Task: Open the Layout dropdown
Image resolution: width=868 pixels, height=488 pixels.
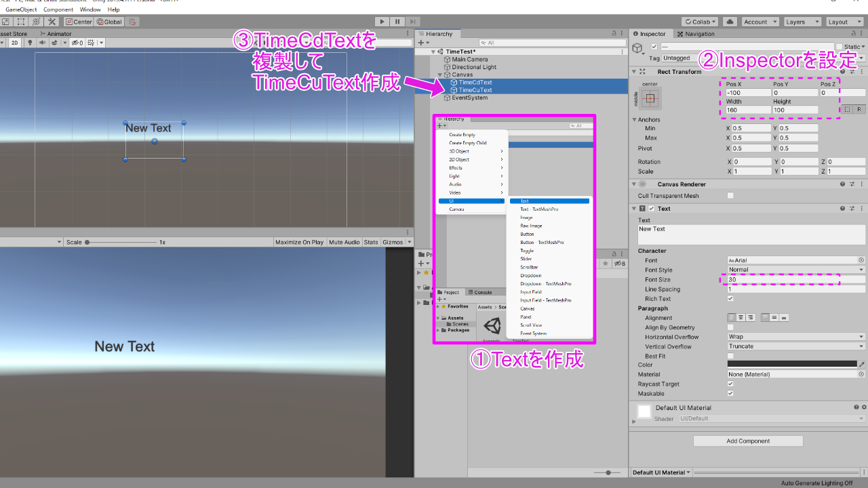Action: pyautogui.click(x=844, y=22)
